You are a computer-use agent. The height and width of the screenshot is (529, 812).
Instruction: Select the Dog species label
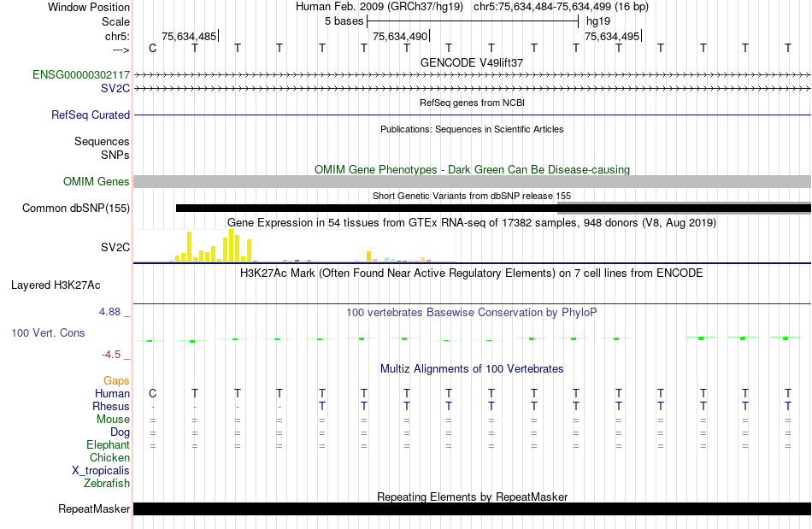click(120, 432)
